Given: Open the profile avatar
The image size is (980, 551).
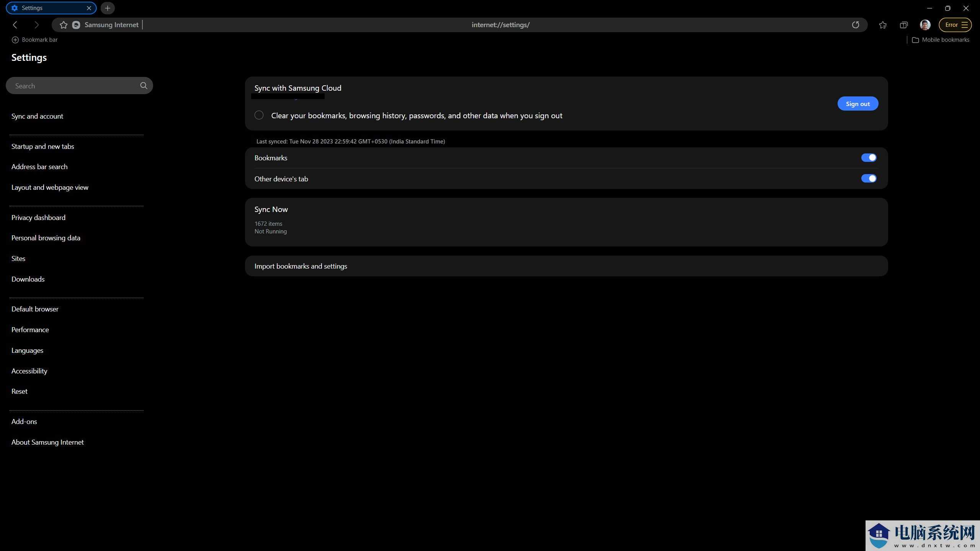Looking at the screenshot, I should [925, 25].
